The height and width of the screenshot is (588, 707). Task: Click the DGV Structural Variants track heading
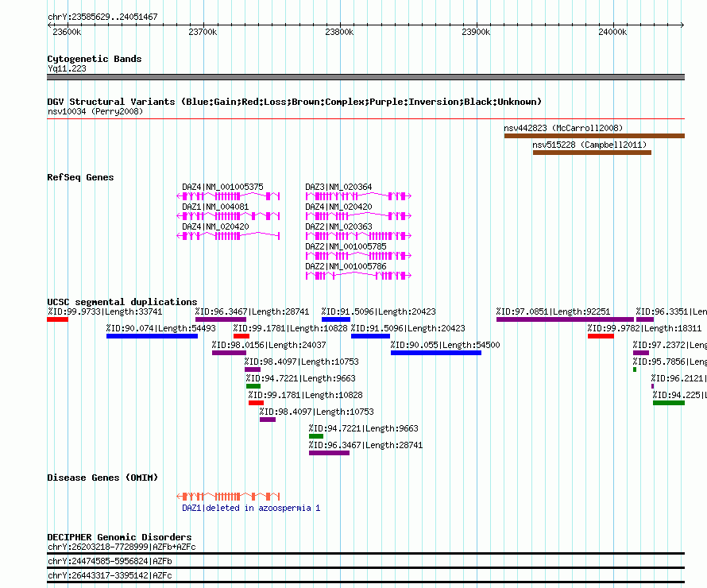[295, 102]
